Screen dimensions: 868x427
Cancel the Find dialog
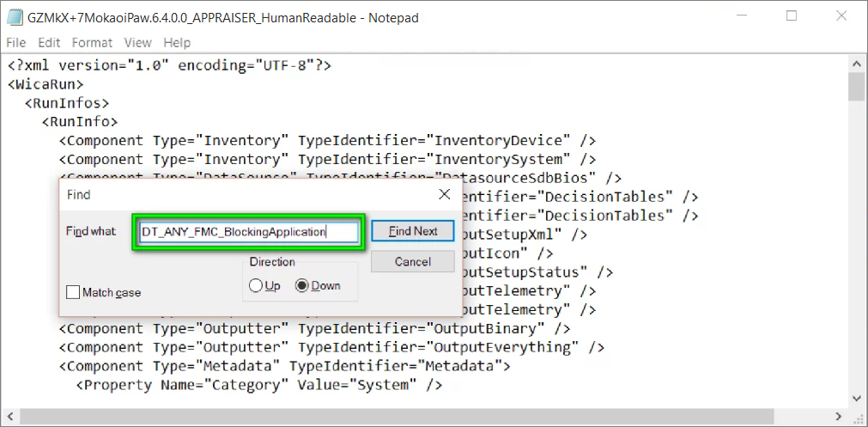[412, 261]
